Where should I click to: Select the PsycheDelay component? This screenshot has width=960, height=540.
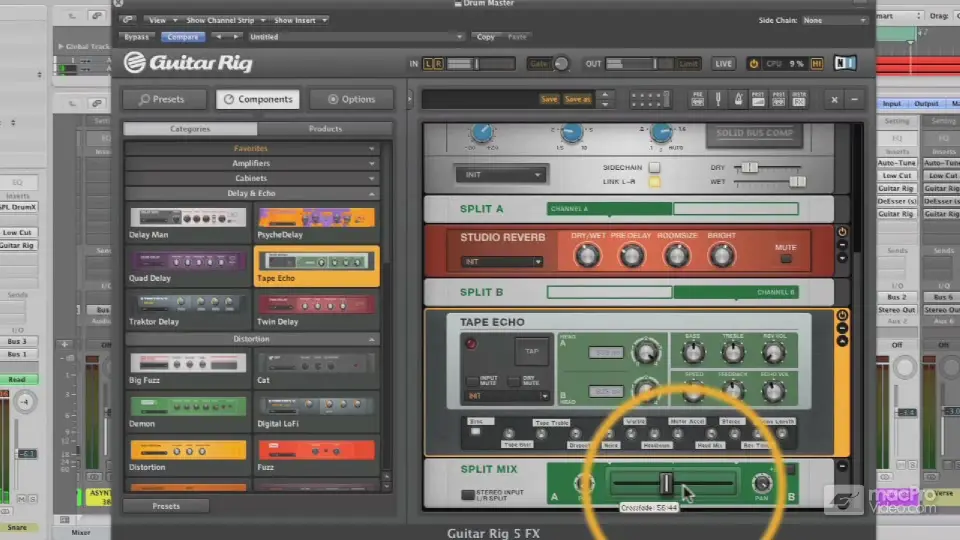(x=316, y=223)
